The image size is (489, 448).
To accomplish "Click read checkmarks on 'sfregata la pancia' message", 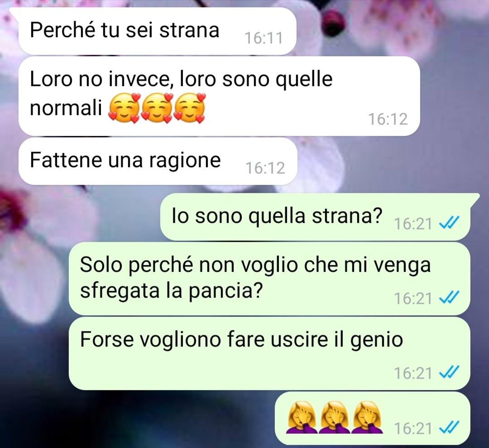I will pos(449,298).
